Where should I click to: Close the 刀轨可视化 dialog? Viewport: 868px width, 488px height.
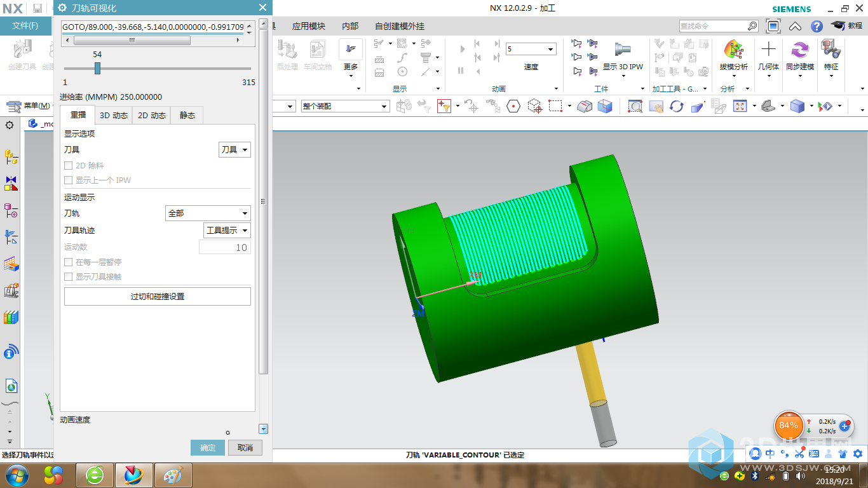pyautogui.click(x=262, y=8)
